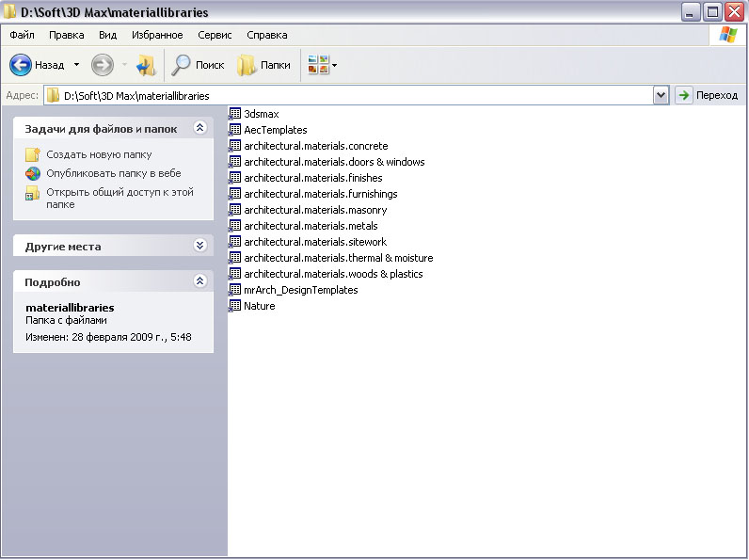Click the architectural.materials.sitework file name
Screen dimensions: 749x560
(x=315, y=242)
